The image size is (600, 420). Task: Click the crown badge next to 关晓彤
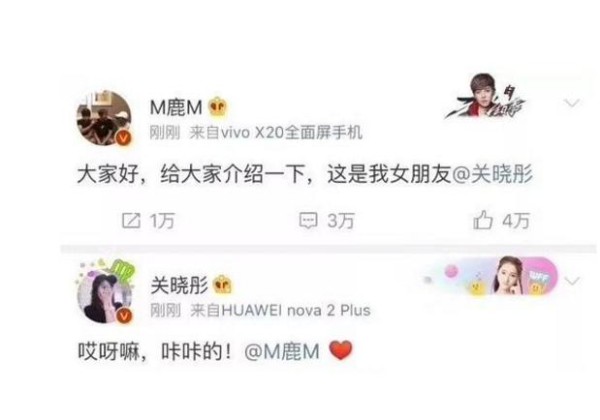(222, 285)
